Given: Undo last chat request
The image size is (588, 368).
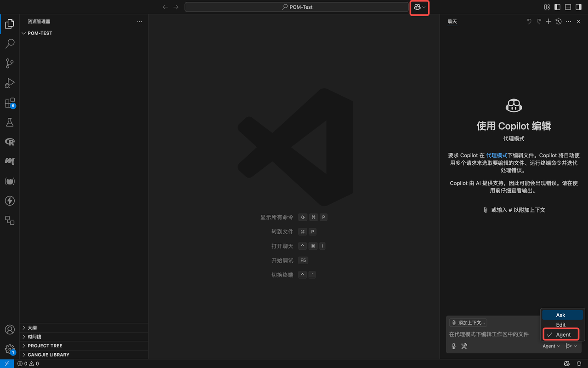Looking at the screenshot, I should point(529,22).
